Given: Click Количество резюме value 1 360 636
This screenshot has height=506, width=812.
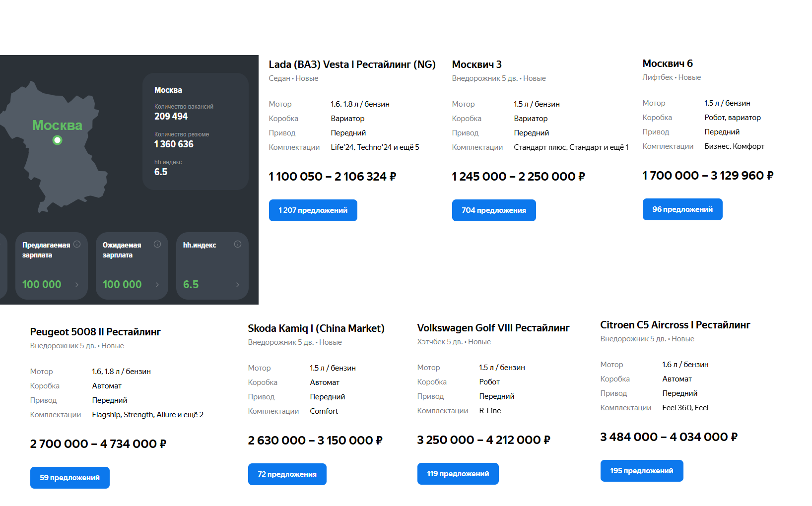Looking at the screenshot, I should (174, 144).
